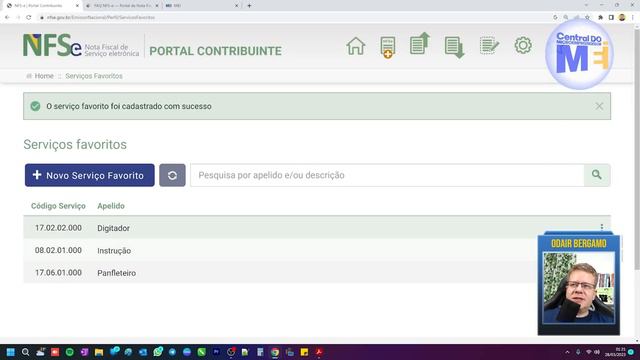Click the search field for apelido or descrição
This screenshot has width=640, height=360.
coord(387,175)
